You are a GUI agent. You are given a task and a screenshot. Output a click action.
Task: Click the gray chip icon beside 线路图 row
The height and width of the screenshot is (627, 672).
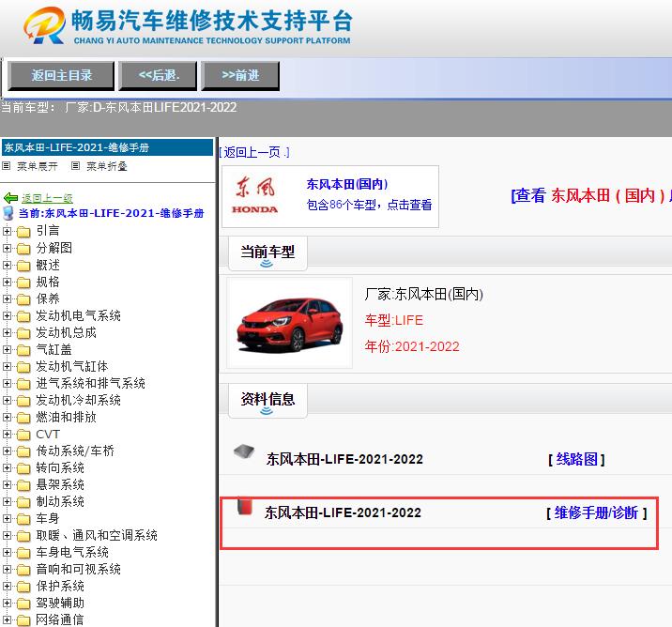point(244,452)
